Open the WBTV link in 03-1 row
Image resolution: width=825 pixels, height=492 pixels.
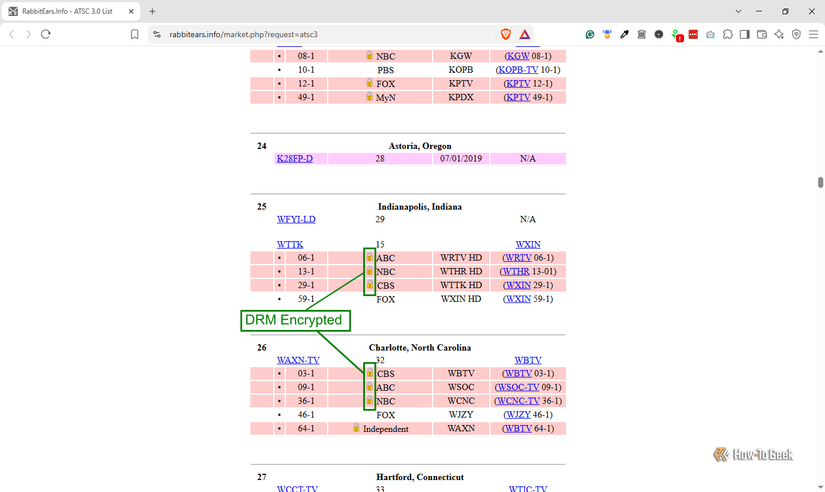tap(518, 374)
